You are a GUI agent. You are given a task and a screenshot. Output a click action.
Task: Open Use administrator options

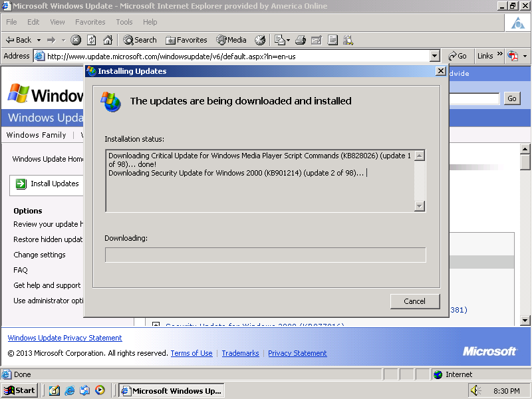48,301
